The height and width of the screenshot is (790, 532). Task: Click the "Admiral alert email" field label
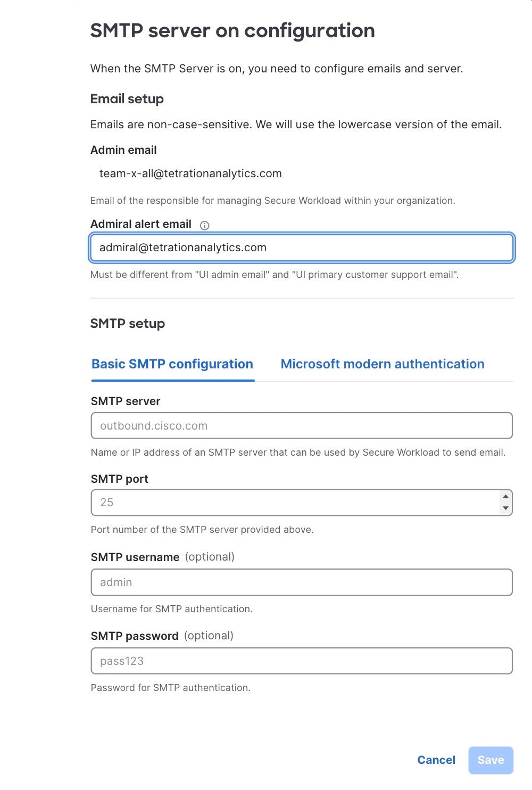click(141, 224)
